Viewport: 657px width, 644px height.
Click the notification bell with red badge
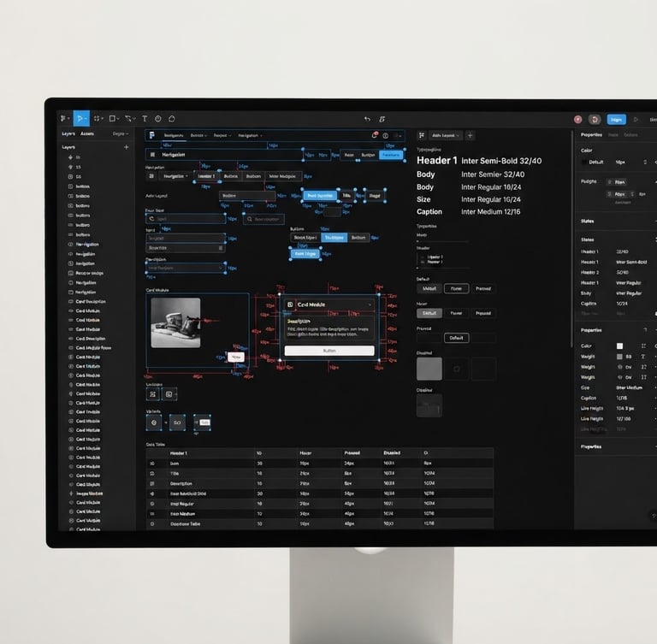[x=375, y=135]
